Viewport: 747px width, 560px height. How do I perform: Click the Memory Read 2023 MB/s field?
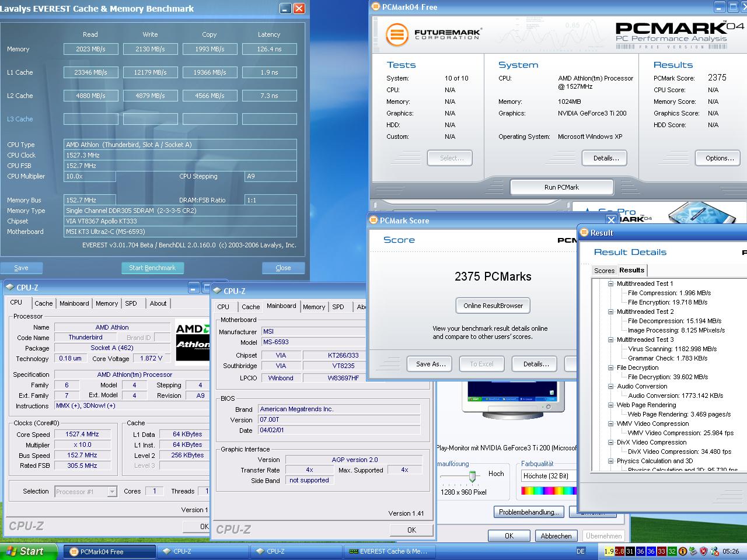(x=91, y=49)
